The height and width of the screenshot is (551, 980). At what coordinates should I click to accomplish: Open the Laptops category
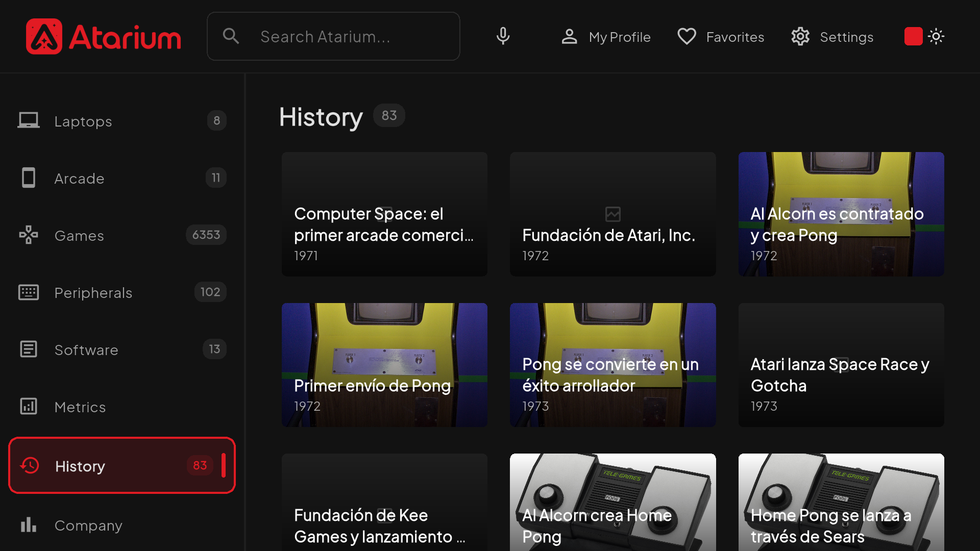coord(122,121)
